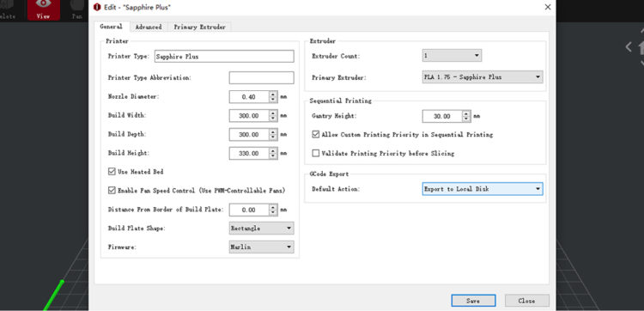
Task: Decrease Distance From Border with down arrow
Action: (273, 213)
